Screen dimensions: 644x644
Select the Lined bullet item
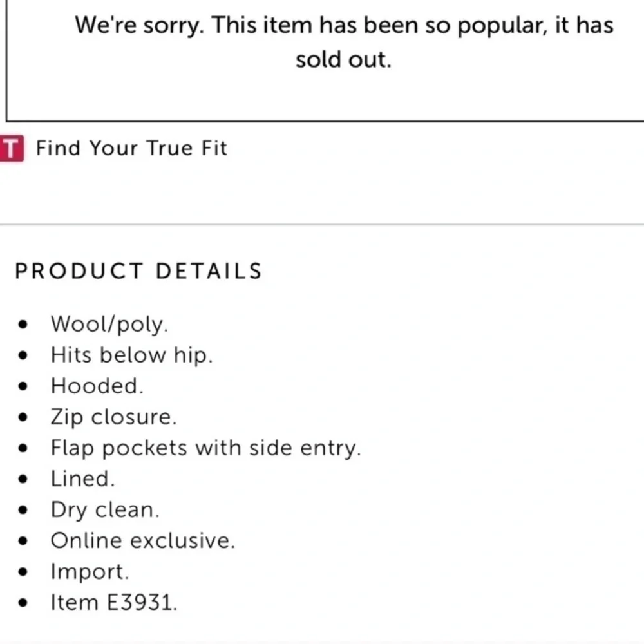tap(82, 479)
